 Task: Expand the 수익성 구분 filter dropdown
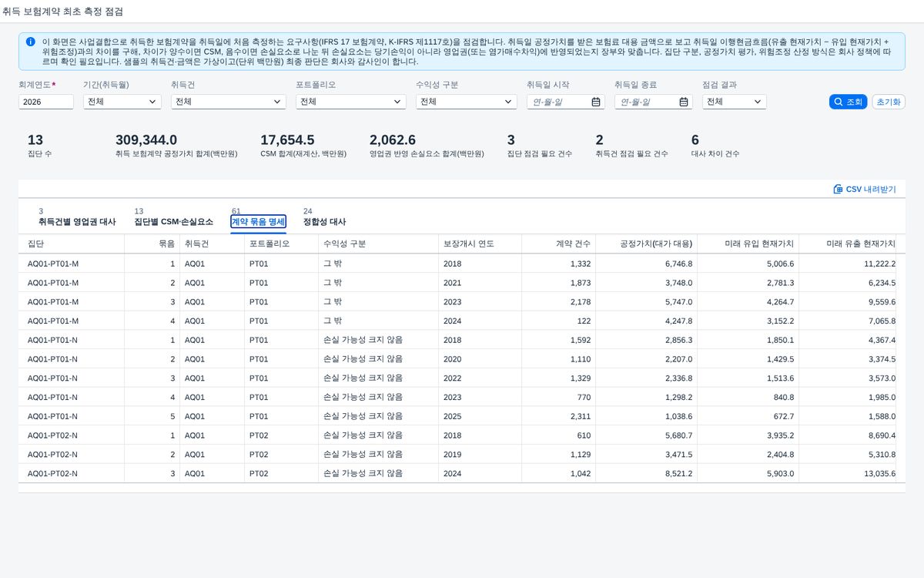(467, 102)
